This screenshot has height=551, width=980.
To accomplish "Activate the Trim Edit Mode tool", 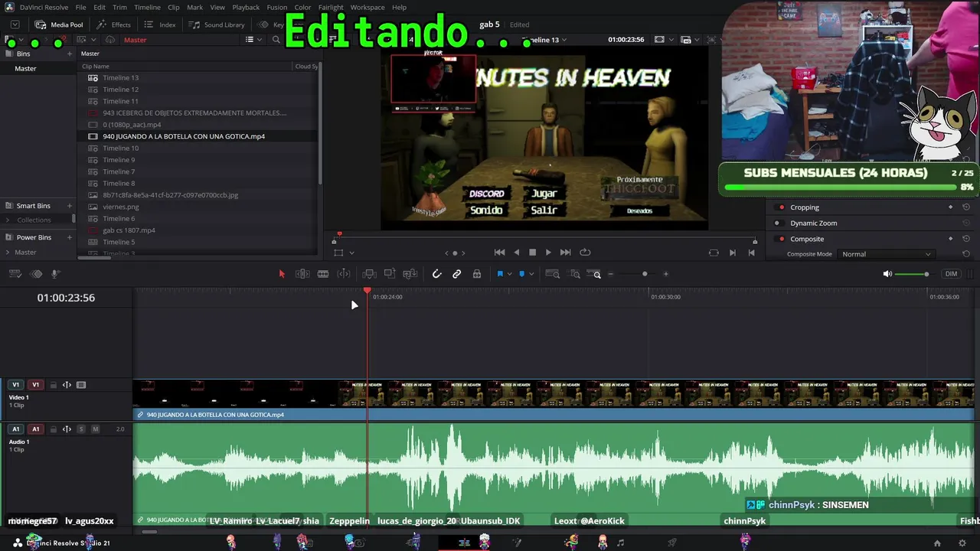I will point(302,274).
